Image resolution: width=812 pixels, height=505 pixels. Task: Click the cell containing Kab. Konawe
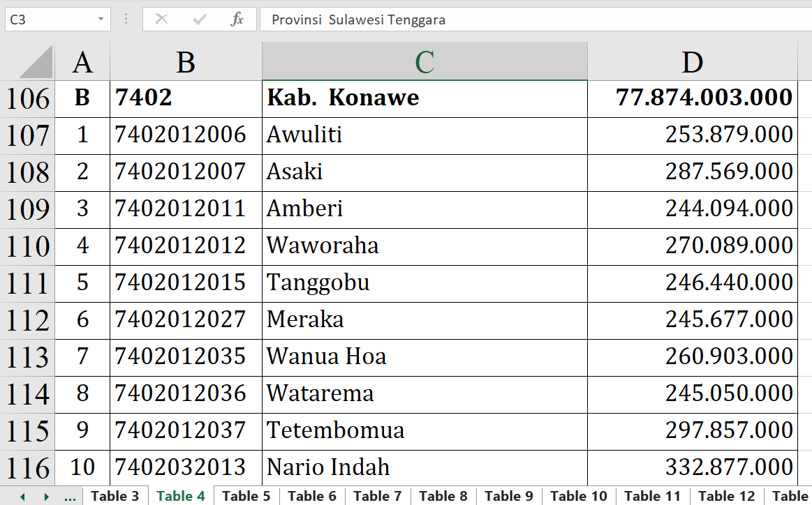(x=425, y=98)
